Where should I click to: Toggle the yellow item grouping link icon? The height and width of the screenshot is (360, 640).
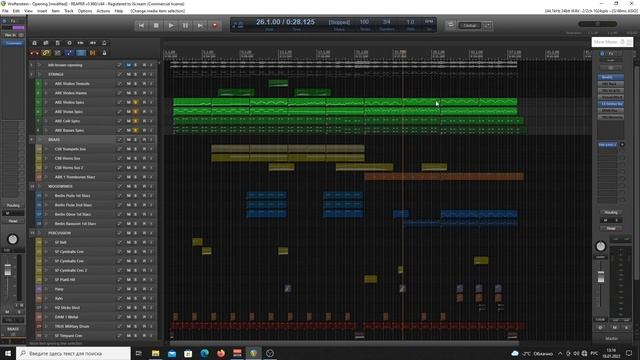pyautogui.click(x=46, y=53)
